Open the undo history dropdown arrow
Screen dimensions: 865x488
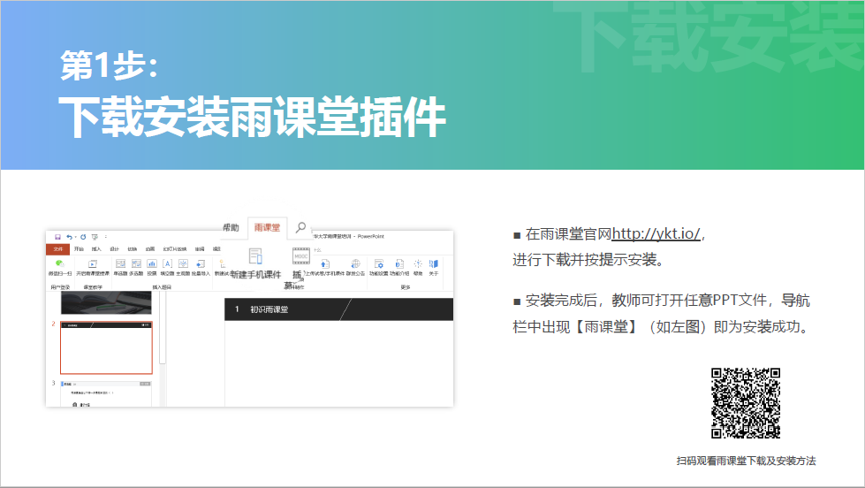tap(76, 237)
